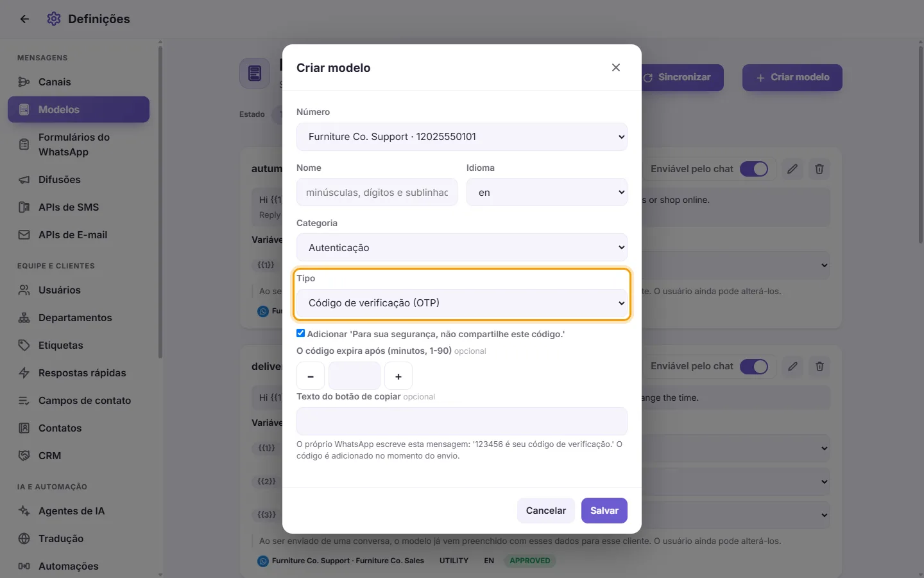924x578 pixels.
Task: Click the Salvar button
Action: [604, 511]
